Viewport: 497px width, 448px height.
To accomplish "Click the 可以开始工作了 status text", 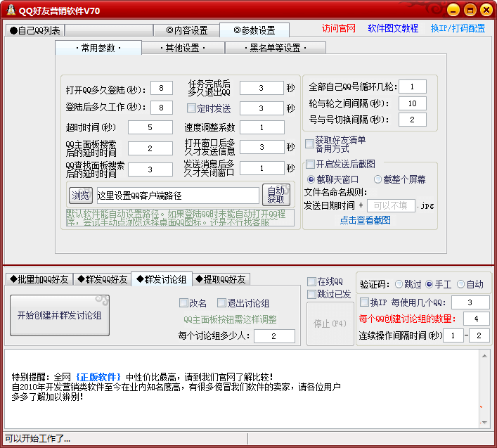I will pos(38,438).
